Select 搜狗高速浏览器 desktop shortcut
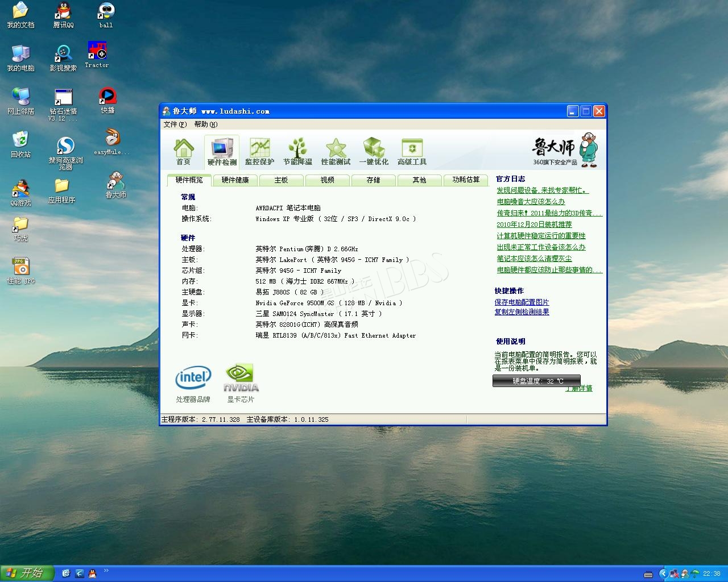 [65, 153]
